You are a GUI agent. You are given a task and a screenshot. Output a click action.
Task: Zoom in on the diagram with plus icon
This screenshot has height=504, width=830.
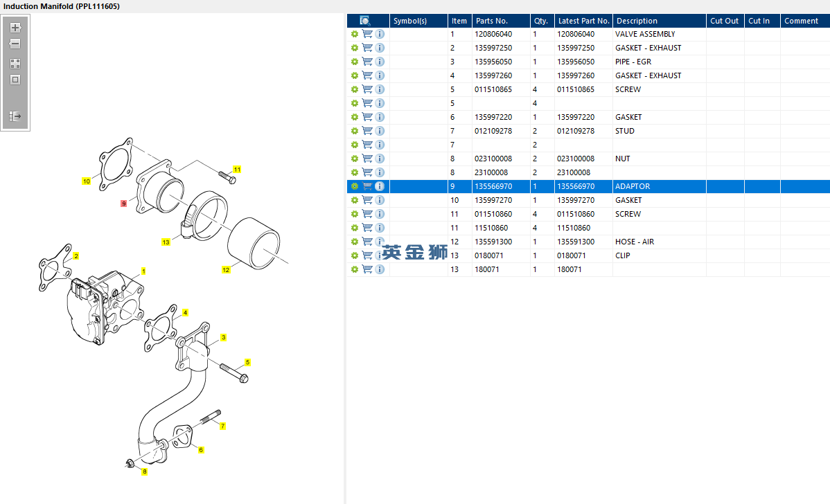[15, 28]
